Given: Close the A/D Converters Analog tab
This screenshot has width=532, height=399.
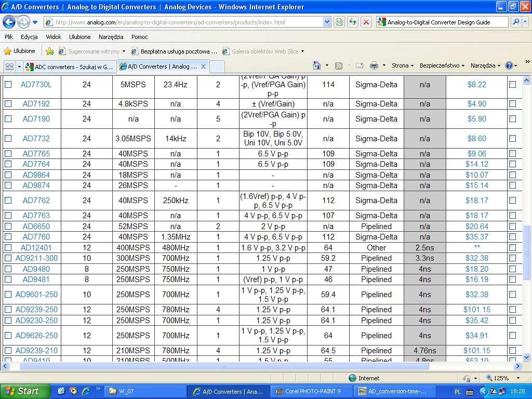Looking at the screenshot, I should 203,66.
